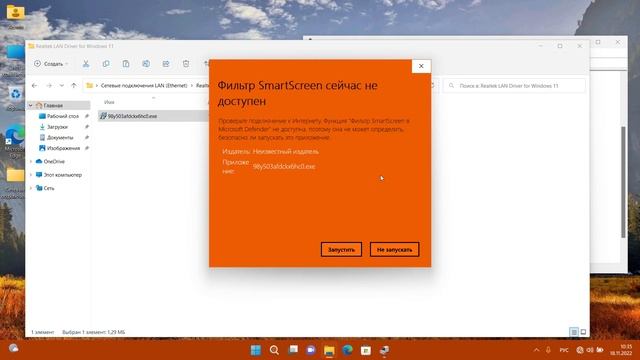Open Microsoft Store from the taskbar
This screenshot has width=640, height=360.
tap(366, 350)
